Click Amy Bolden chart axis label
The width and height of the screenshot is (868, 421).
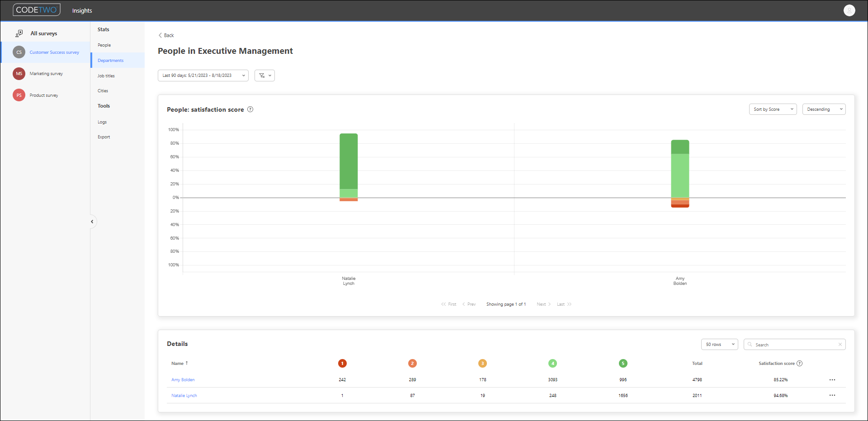[680, 281]
